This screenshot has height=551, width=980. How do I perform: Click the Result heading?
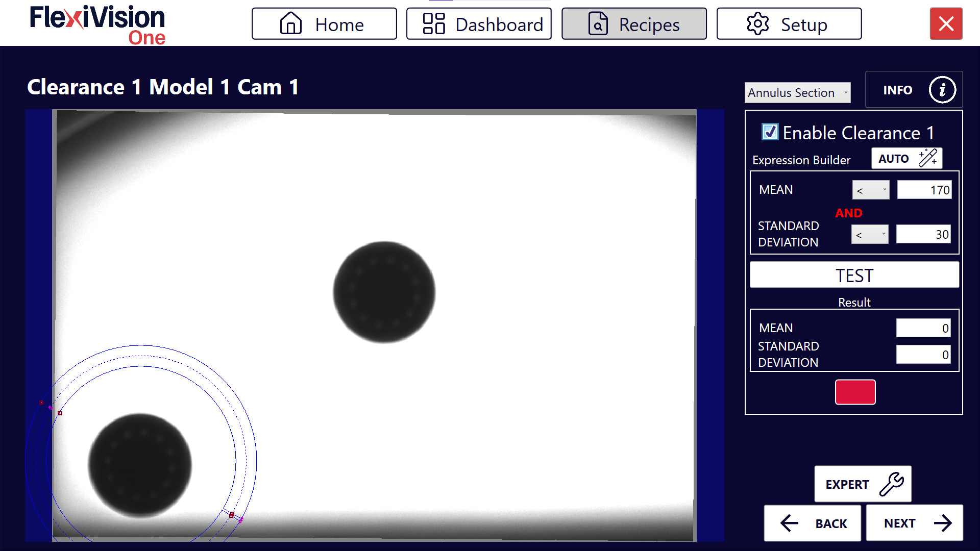854,303
